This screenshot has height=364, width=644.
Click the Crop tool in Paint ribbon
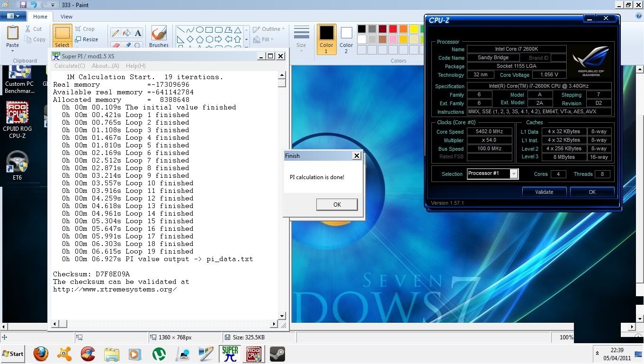(85, 29)
